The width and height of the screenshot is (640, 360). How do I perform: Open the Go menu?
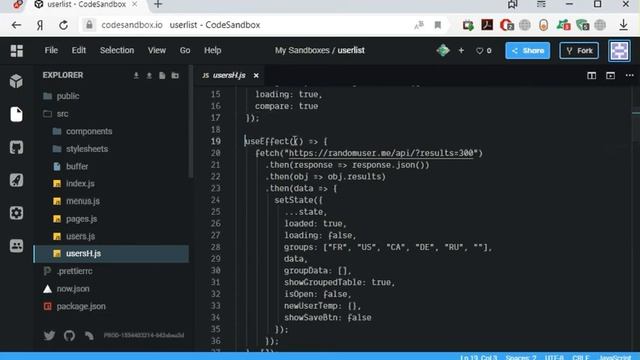185,50
